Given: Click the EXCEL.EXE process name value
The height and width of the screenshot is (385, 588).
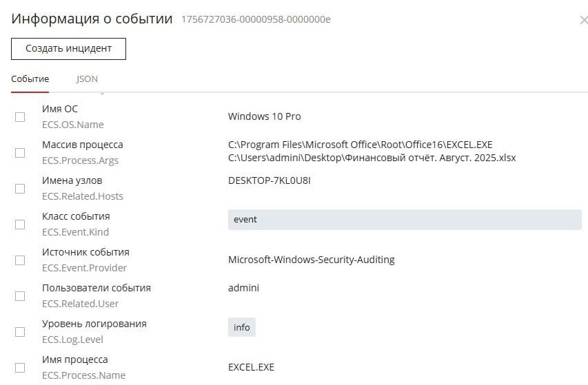Looking at the screenshot, I should [251, 367].
